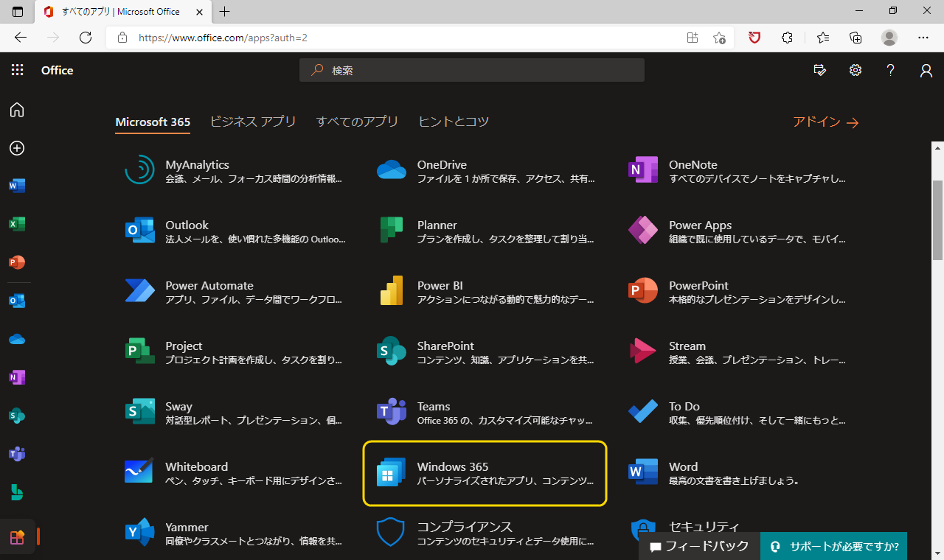Open the To Do checkmark icon
The width and height of the screenshot is (944, 560).
point(643,411)
